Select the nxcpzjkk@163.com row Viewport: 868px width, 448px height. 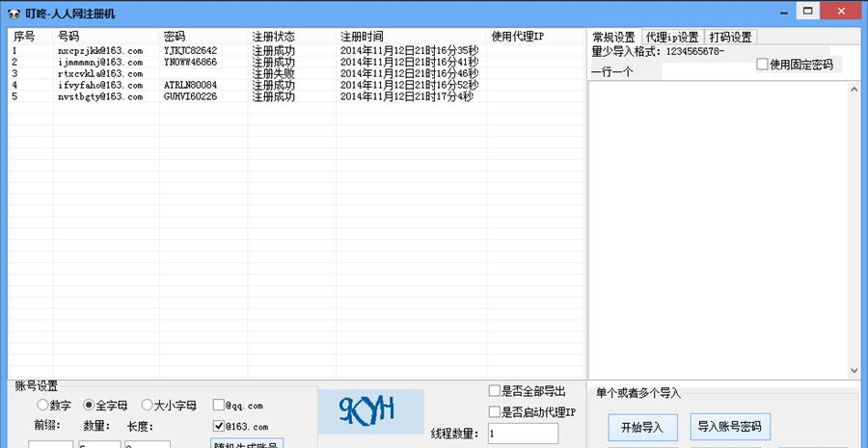pos(100,50)
